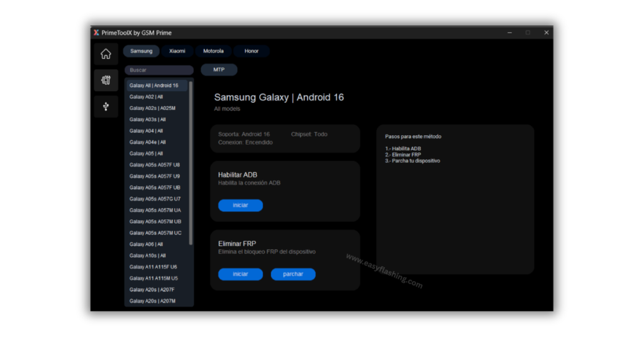This screenshot has height=337, width=644.
Task: Focus the Buscar search field
Action: click(x=159, y=70)
